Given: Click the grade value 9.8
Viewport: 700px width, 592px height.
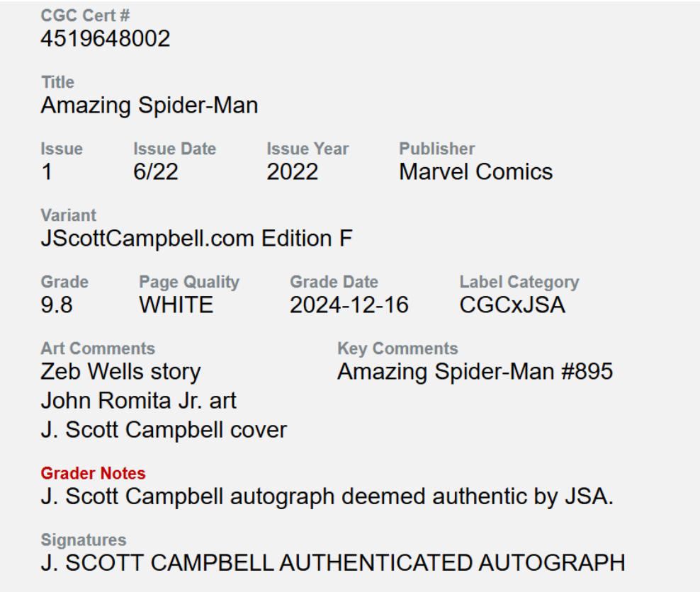Looking at the screenshot, I should [x=57, y=305].
